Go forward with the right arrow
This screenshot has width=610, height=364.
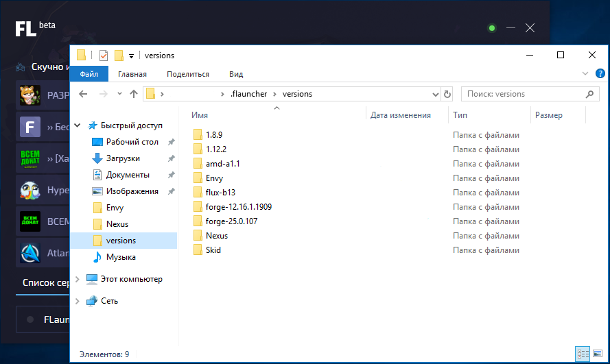pos(103,94)
